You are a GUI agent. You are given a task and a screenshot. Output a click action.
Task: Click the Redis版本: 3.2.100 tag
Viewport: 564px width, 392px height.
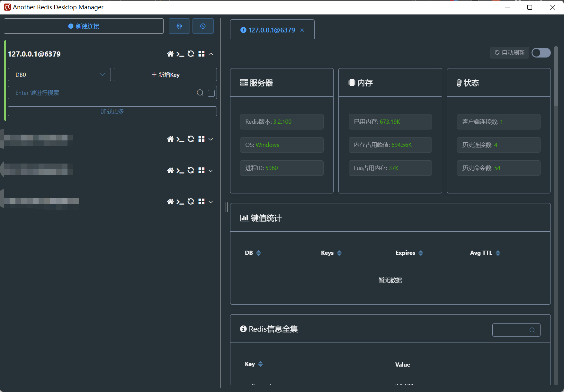click(282, 122)
